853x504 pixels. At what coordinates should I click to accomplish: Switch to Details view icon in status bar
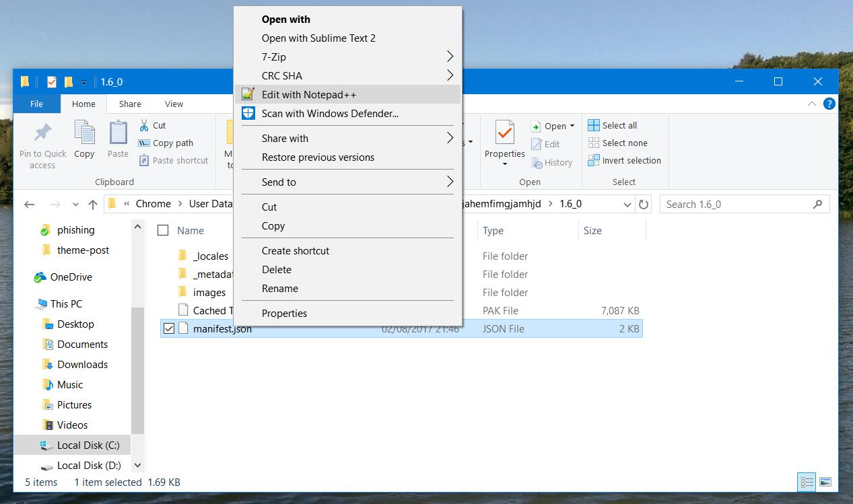[807, 482]
